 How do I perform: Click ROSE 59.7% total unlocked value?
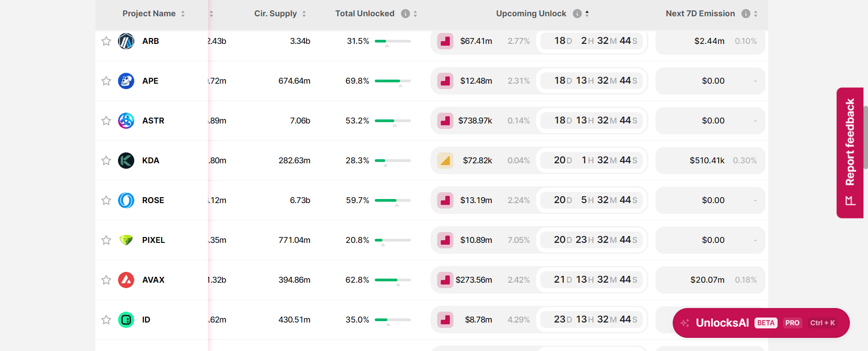click(358, 200)
